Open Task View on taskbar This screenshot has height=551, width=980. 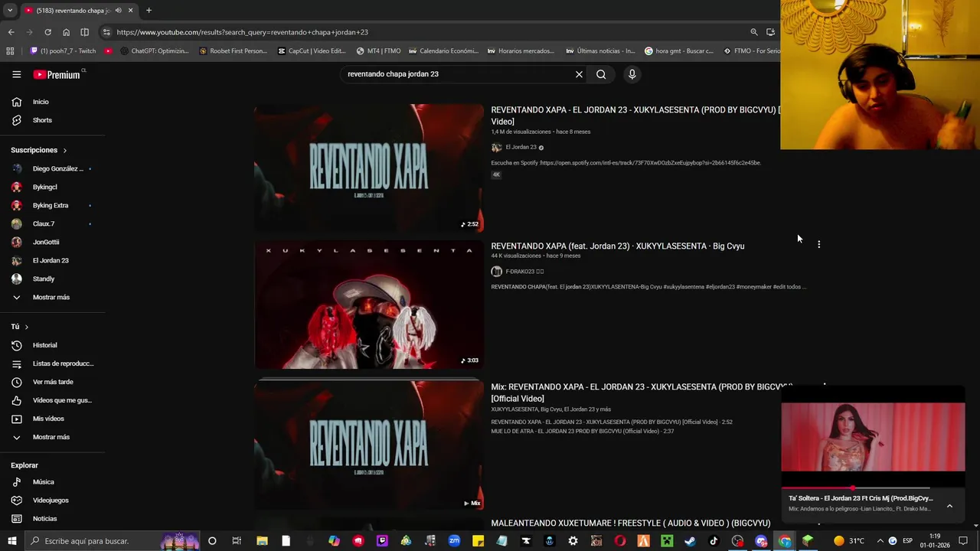point(237,541)
